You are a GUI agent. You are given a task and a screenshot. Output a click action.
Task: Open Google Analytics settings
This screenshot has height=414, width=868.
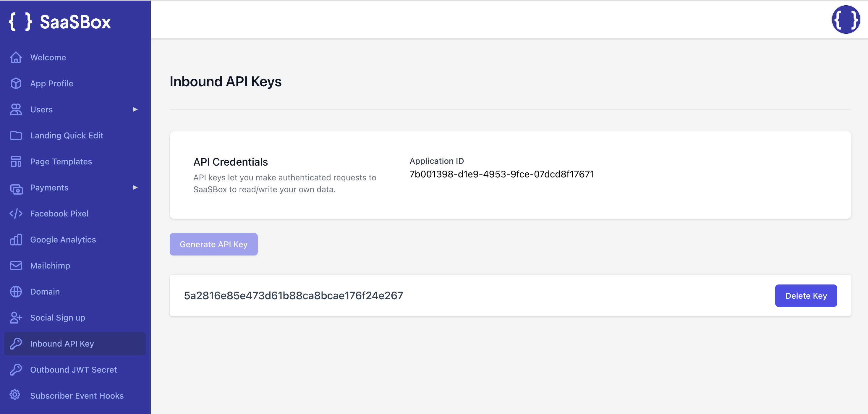(75, 239)
